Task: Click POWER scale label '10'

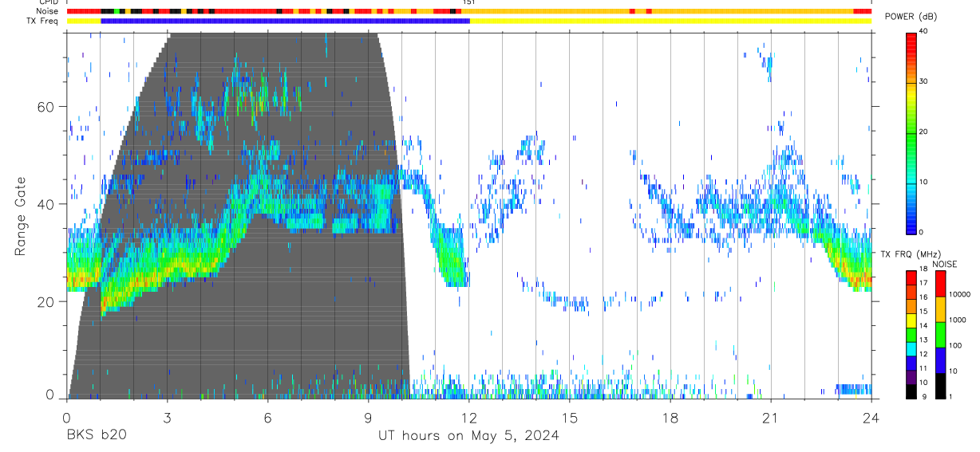Action: (x=923, y=182)
